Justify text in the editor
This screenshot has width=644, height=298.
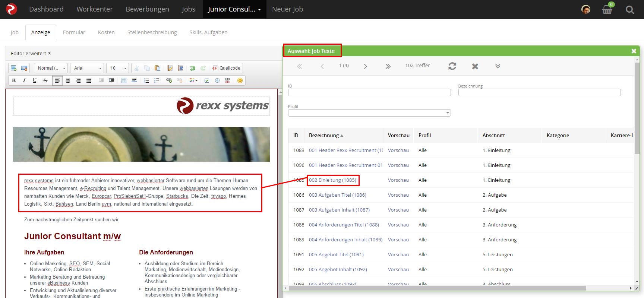tap(89, 80)
